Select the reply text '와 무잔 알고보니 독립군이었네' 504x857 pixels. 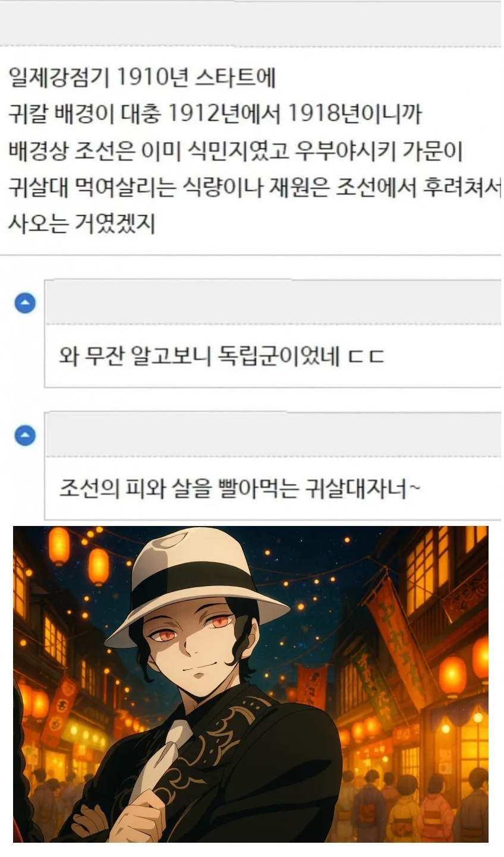coord(199,357)
